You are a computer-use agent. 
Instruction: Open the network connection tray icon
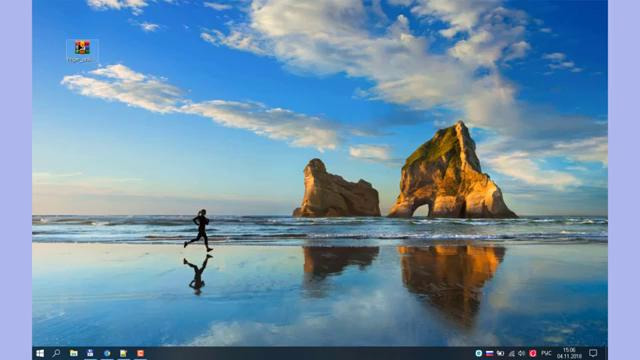(511, 353)
